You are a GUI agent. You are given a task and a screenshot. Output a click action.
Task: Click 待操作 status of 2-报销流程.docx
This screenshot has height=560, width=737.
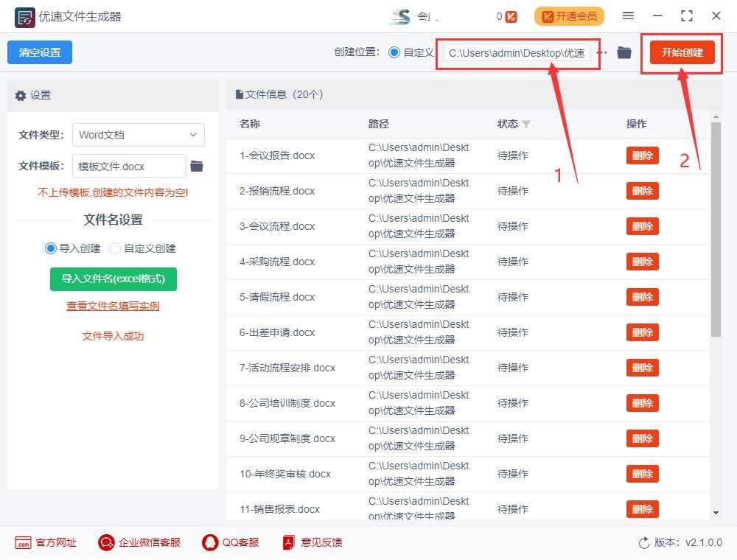click(513, 191)
